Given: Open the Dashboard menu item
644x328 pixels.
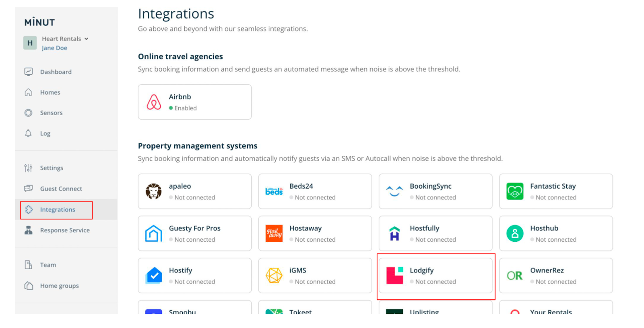Looking at the screenshot, I should [56, 72].
